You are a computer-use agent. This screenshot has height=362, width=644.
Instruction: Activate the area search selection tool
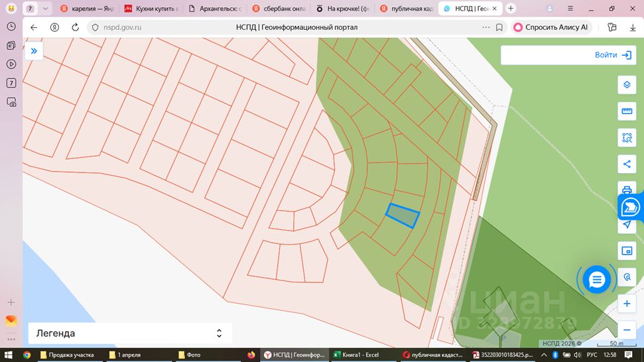(x=627, y=137)
